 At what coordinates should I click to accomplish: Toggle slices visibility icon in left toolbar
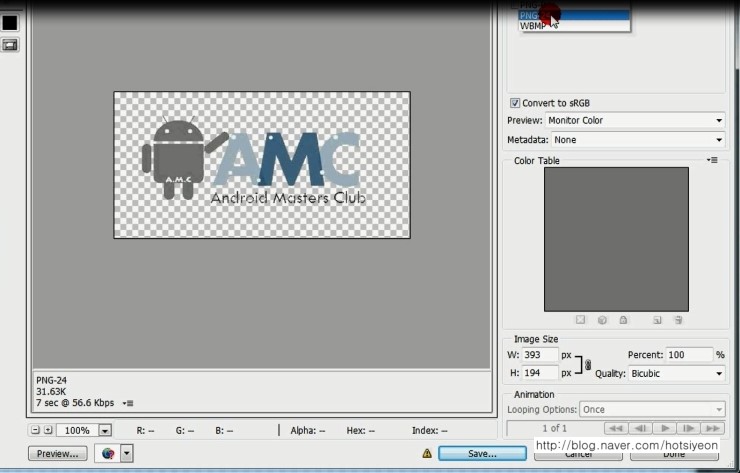[10, 45]
